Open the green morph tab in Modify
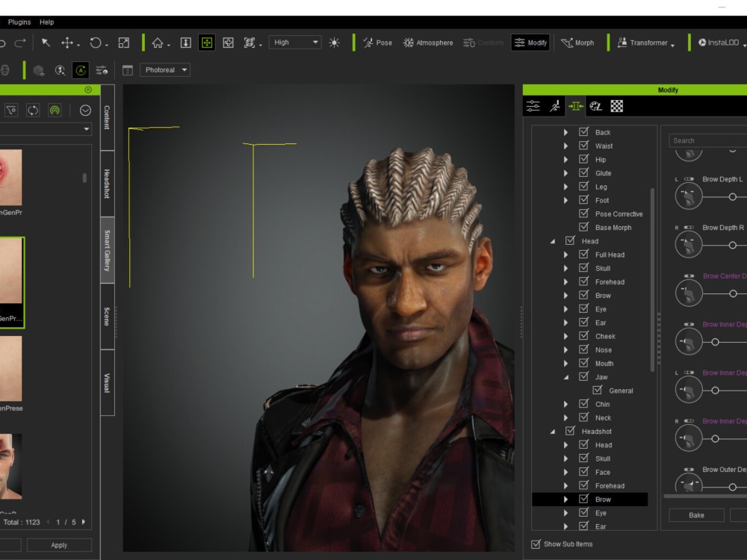Viewport: 747px width, 560px height. (575, 106)
